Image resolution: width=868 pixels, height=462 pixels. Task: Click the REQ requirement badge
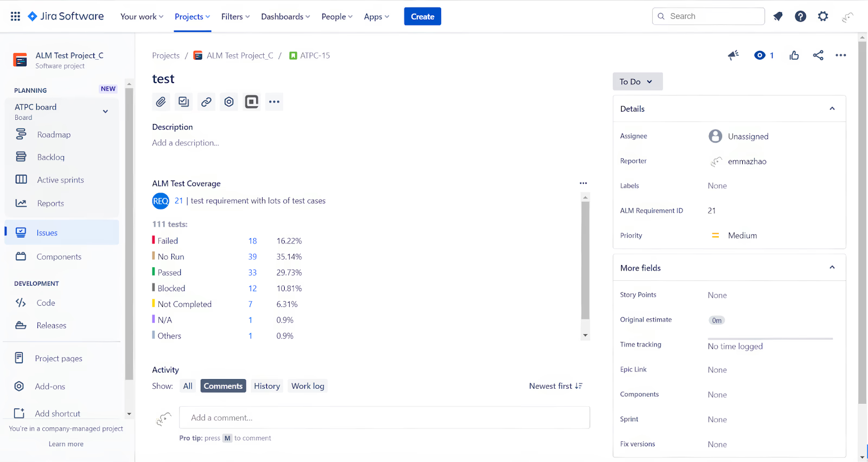161,201
